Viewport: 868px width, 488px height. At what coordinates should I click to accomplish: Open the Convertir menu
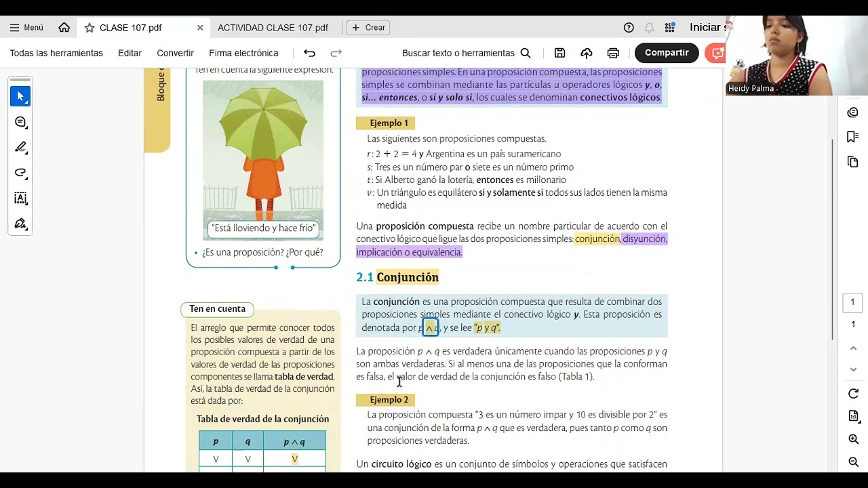[175, 53]
